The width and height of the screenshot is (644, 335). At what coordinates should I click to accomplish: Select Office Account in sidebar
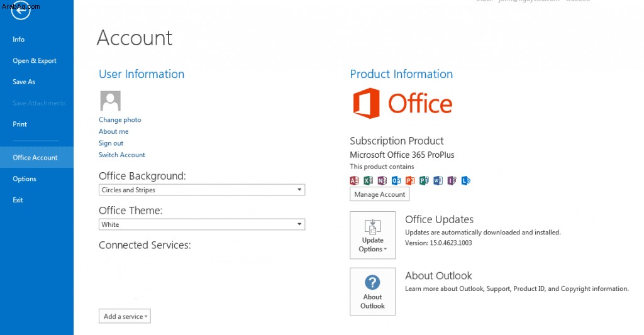[35, 157]
